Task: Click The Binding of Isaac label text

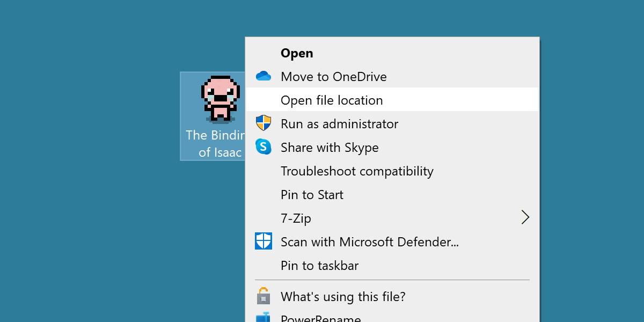Action: (216, 143)
